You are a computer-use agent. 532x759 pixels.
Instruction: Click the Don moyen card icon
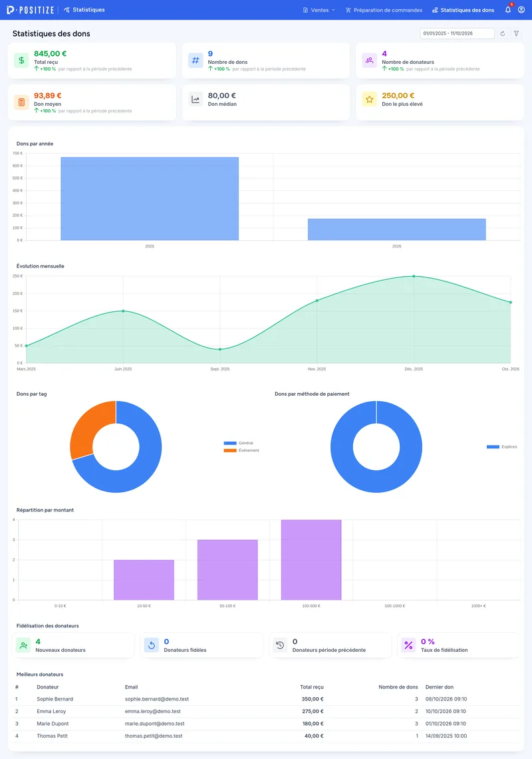pos(21,102)
